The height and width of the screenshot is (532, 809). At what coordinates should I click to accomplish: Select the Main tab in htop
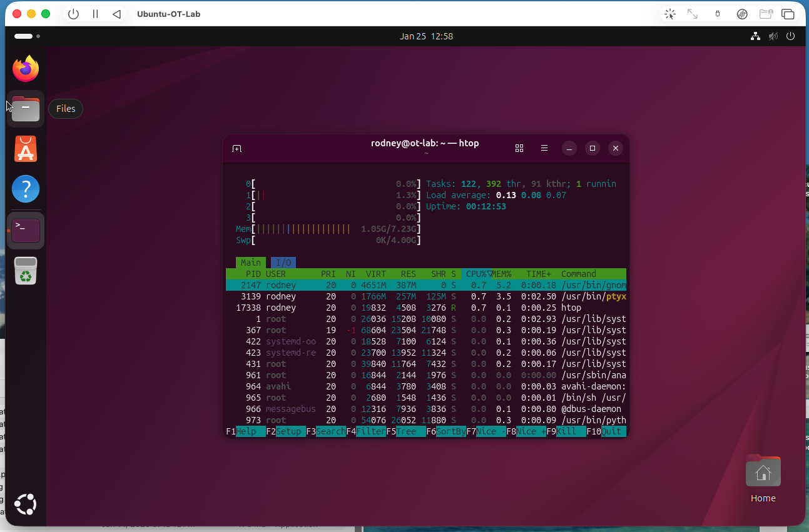click(250, 262)
